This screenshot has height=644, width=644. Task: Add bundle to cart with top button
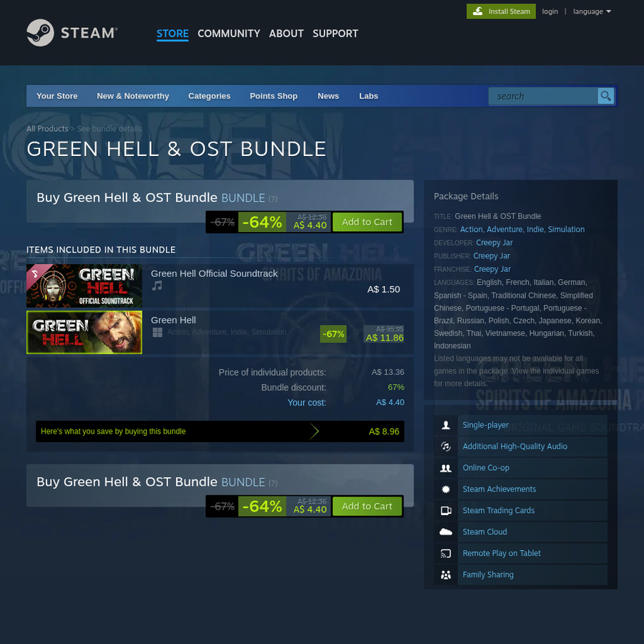367,222
